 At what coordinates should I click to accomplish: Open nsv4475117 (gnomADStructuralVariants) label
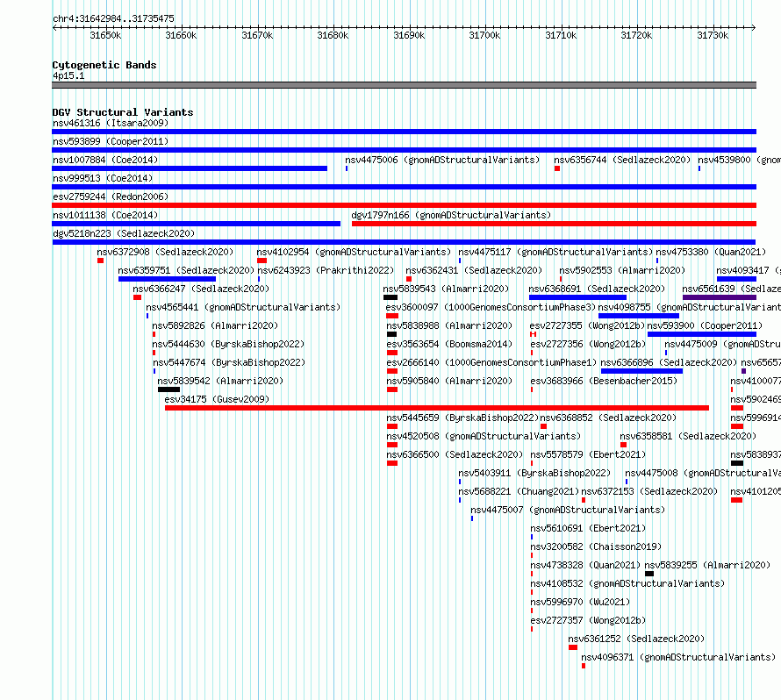pyautogui.click(x=555, y=252)
